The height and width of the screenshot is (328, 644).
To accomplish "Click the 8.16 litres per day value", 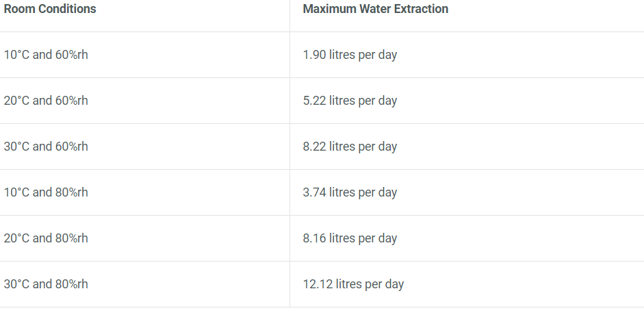I will click(350, 238).
